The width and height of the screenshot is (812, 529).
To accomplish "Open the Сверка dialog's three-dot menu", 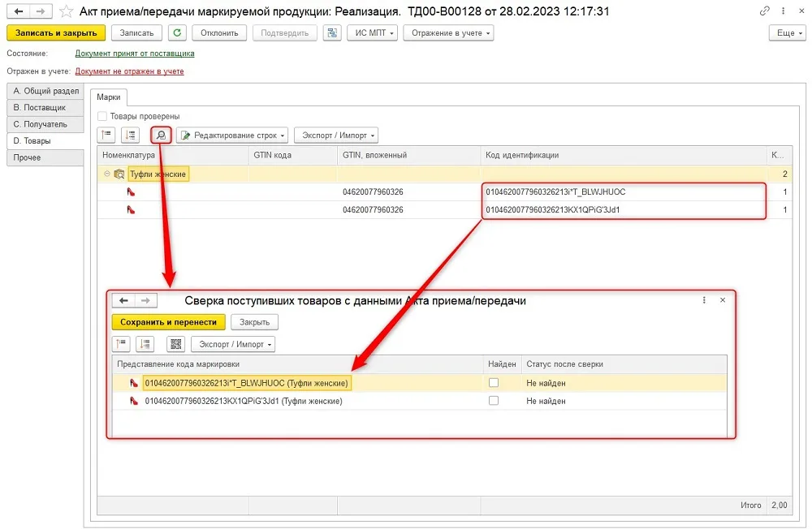I will pyautogui.click(x=704, y=300).
